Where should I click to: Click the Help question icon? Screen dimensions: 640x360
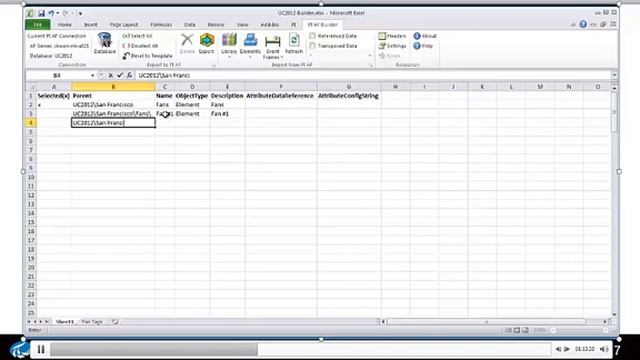(x=417, y=46)
